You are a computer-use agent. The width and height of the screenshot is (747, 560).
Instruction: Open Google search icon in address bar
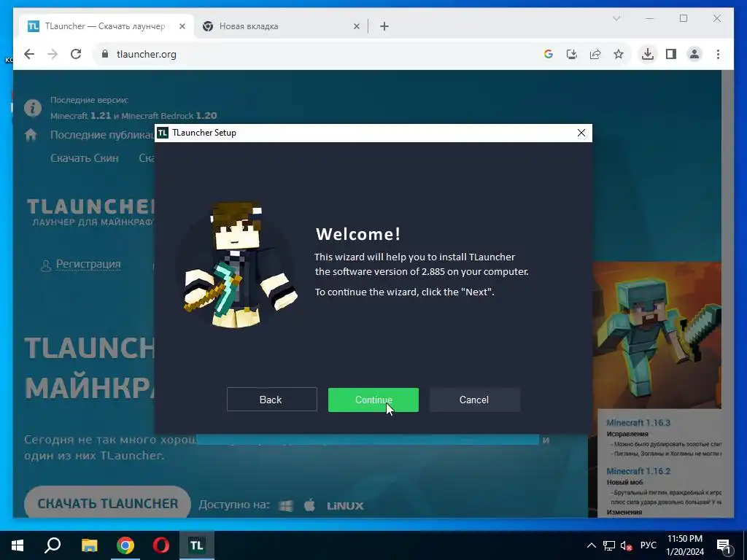pos(549,54)
